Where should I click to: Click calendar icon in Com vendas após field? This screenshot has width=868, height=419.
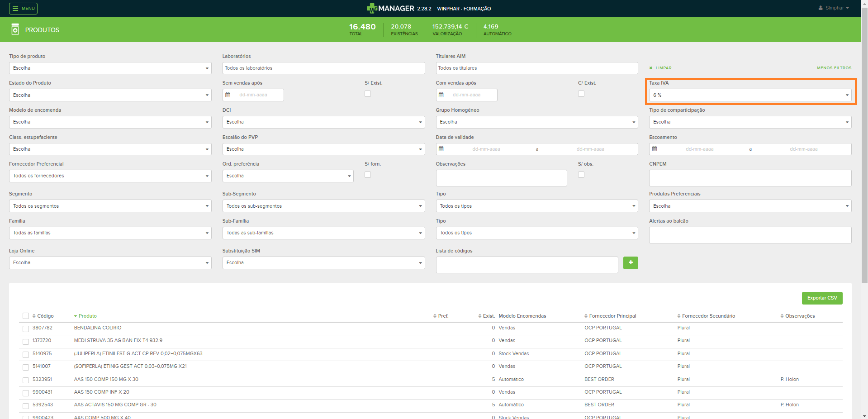(x=441, y=95)
